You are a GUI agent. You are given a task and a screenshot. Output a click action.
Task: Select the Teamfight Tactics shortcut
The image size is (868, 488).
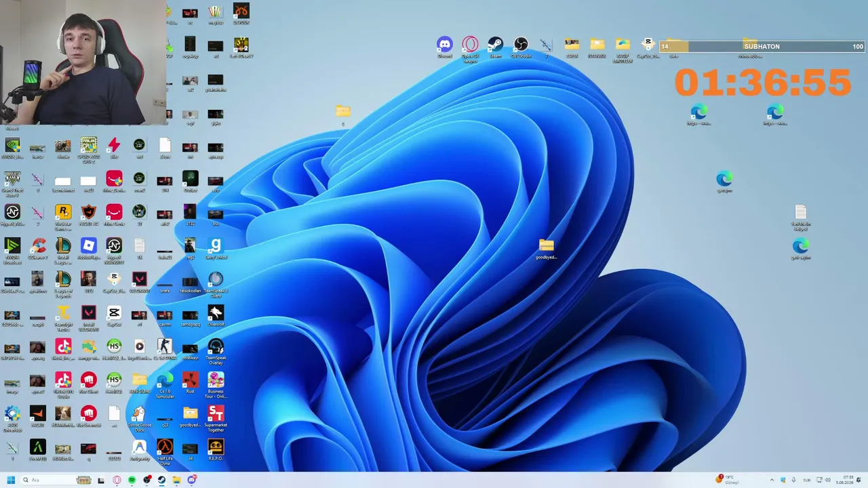tap(63, 318)
